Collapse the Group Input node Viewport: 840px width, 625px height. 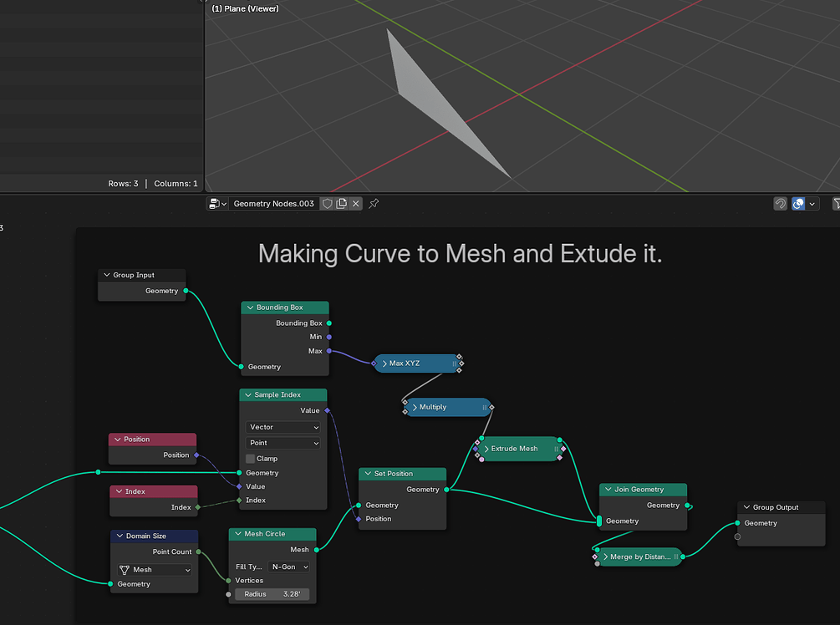tap(107, 275)
